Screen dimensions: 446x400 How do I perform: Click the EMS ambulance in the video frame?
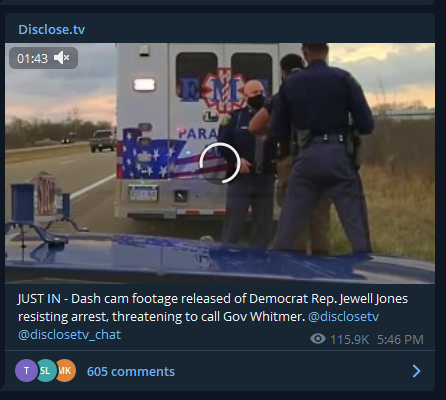pyautogui.click(x=197, y=130)
